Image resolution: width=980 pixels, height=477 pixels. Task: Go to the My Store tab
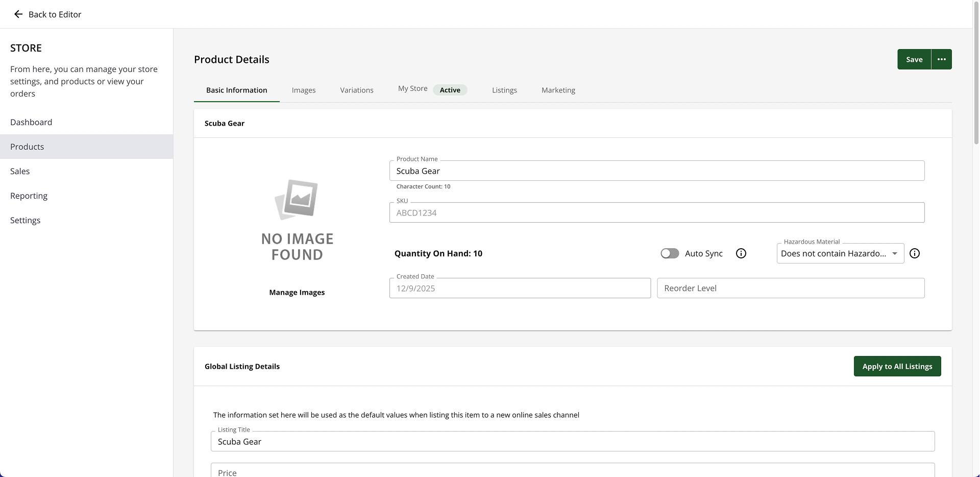[413, 89]
